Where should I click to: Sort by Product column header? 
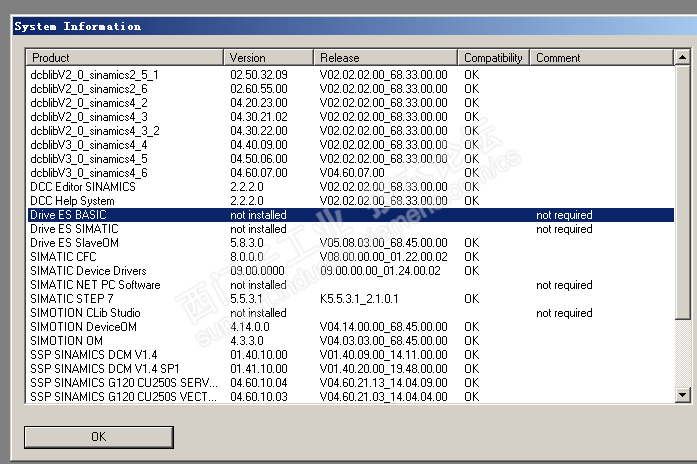coord(125,58)
